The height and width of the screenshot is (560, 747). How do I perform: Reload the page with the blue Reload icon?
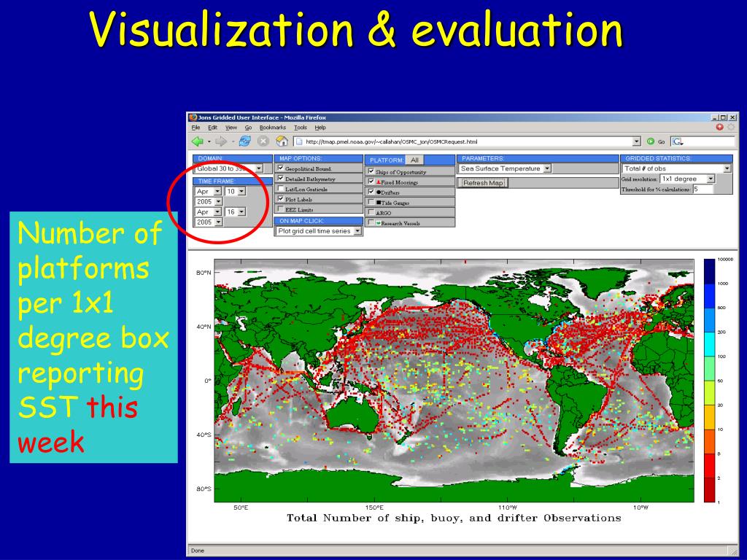tap(245, 141)
